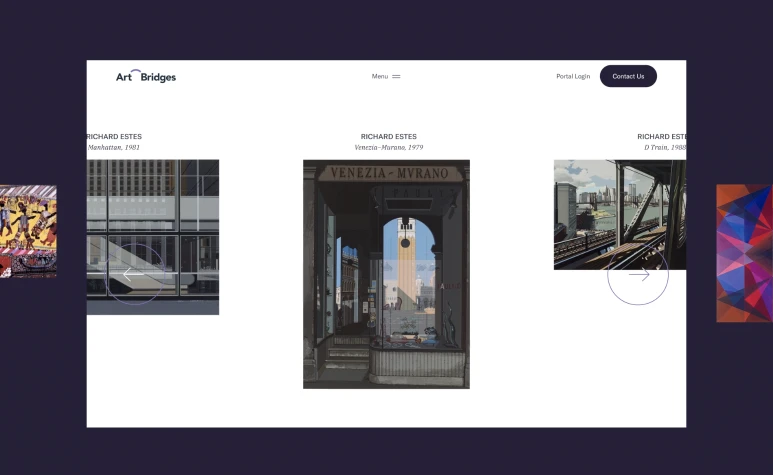The width and height of the screenshot is (773, 475).
Task: Click artist name above Manhattan title
Action: 114,136
